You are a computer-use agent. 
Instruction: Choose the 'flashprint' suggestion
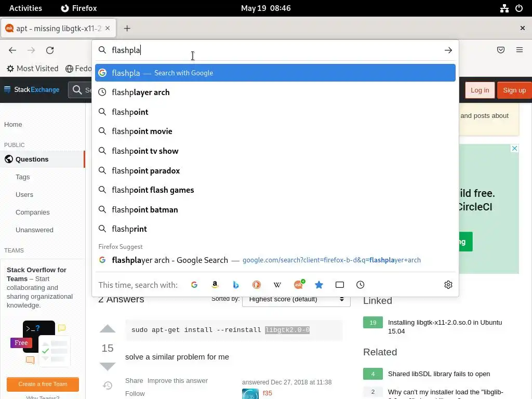[x=275, y=229]
